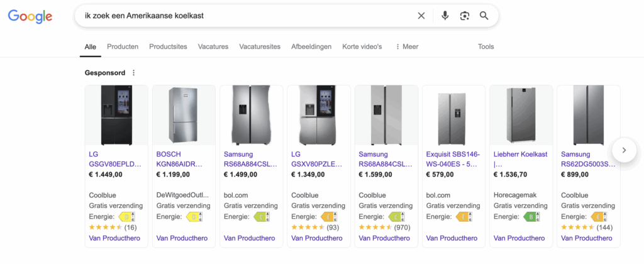Click the DeWitgoedOutl... seller name
This screenshot has width=644, height=264.
click(x=182, y=195)
